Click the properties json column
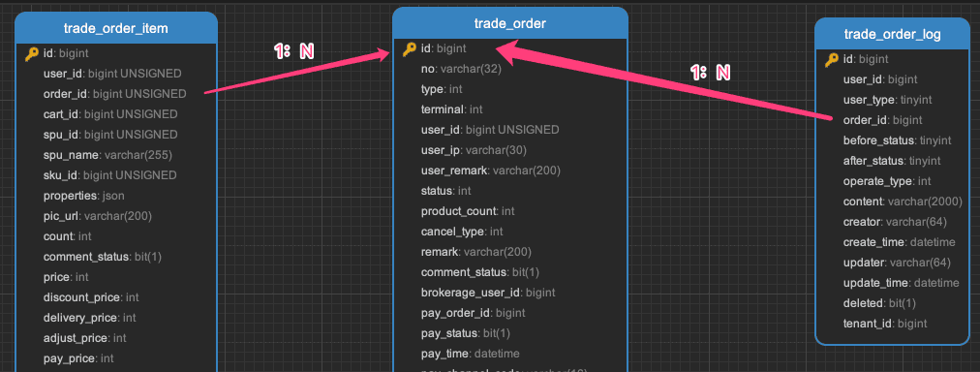 pyautogui.click(x=83, y=196)
